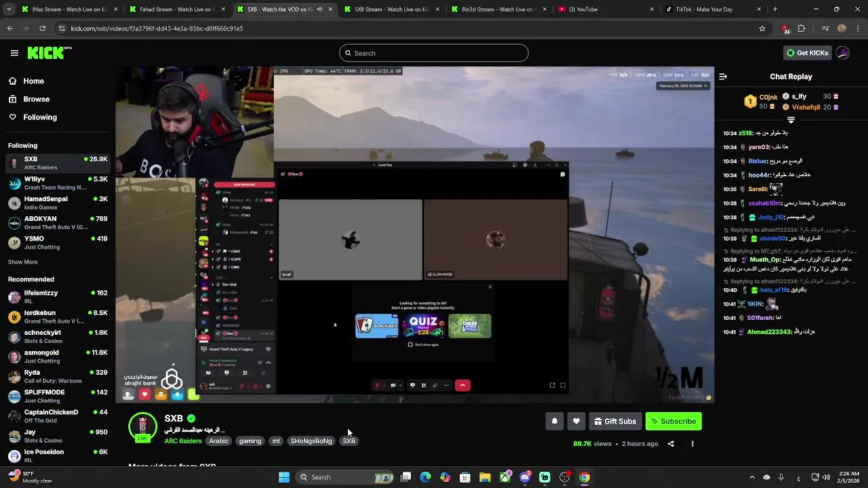Show hidden system tray icons

click(753, 477)
